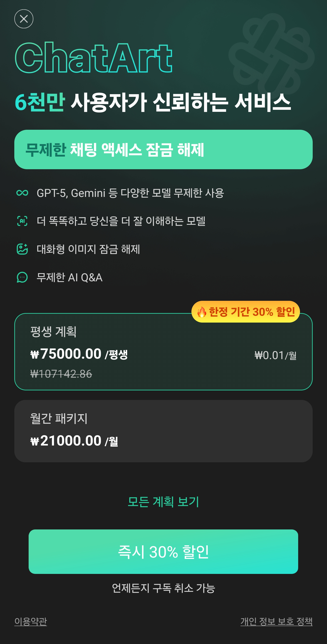
Task: Select the 월간 패키지 monthly plan
Action: [163, 431]
